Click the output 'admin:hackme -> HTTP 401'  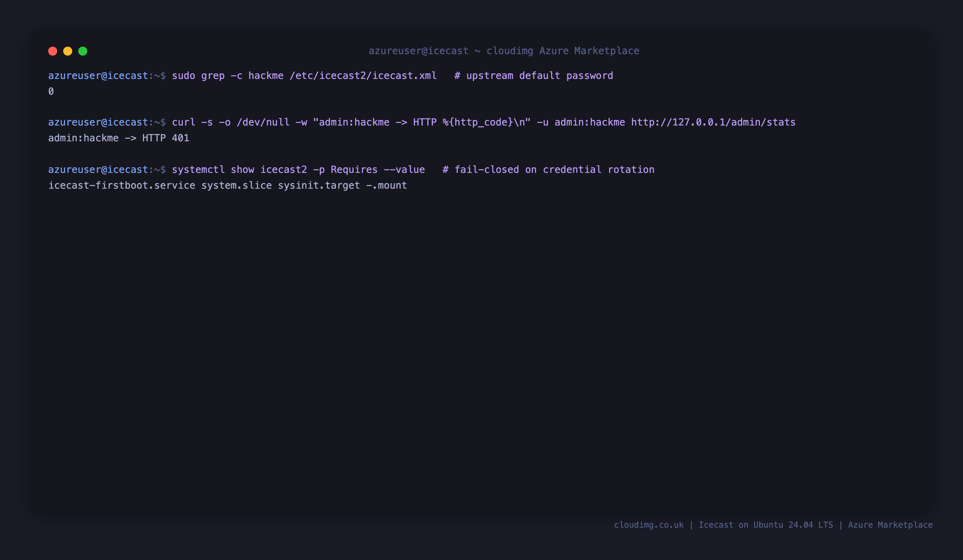pyautogui.click(x=118, y=138)
